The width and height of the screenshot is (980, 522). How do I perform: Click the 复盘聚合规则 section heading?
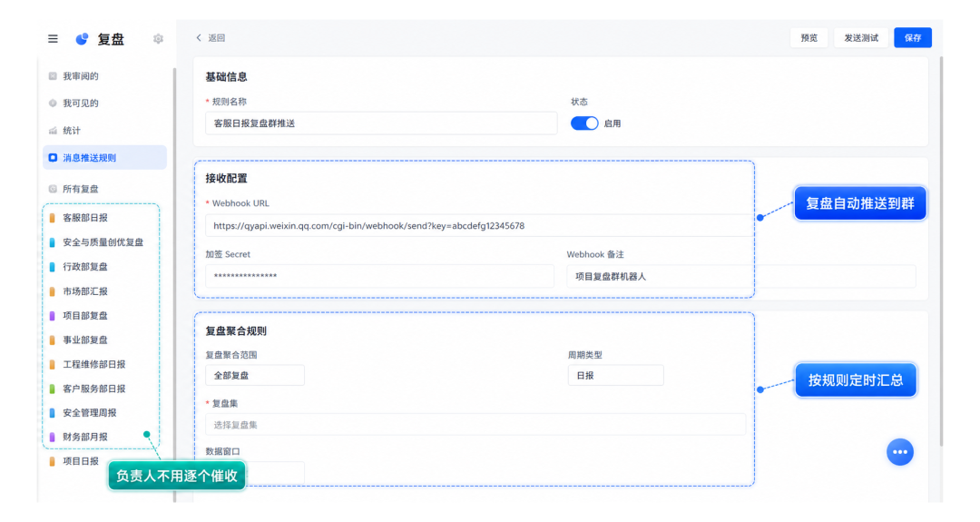[x=236, y=331]
